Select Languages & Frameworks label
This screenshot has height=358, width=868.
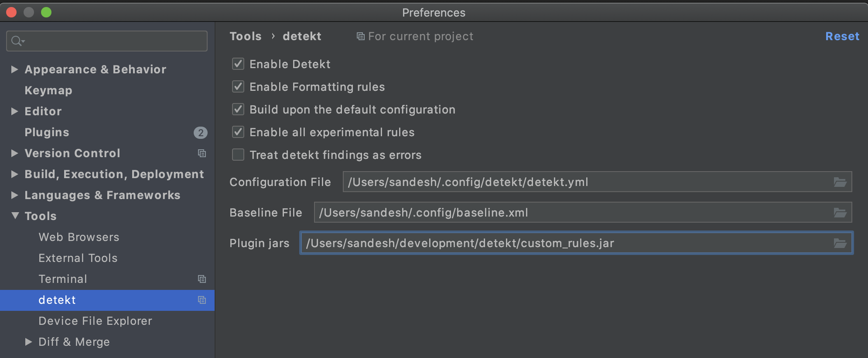click(x=103, y=195)
